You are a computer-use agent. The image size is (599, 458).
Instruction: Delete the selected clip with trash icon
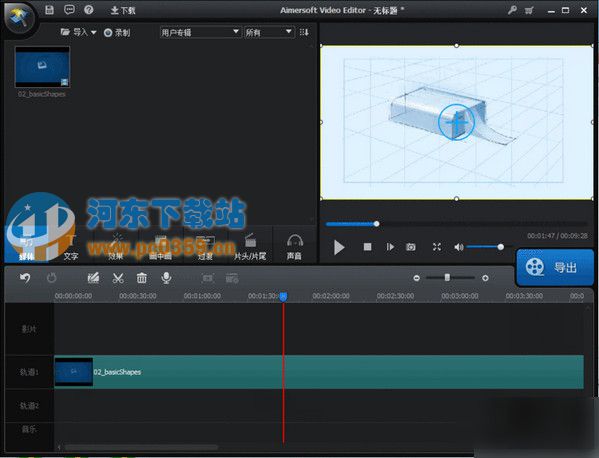click(142, 278)
